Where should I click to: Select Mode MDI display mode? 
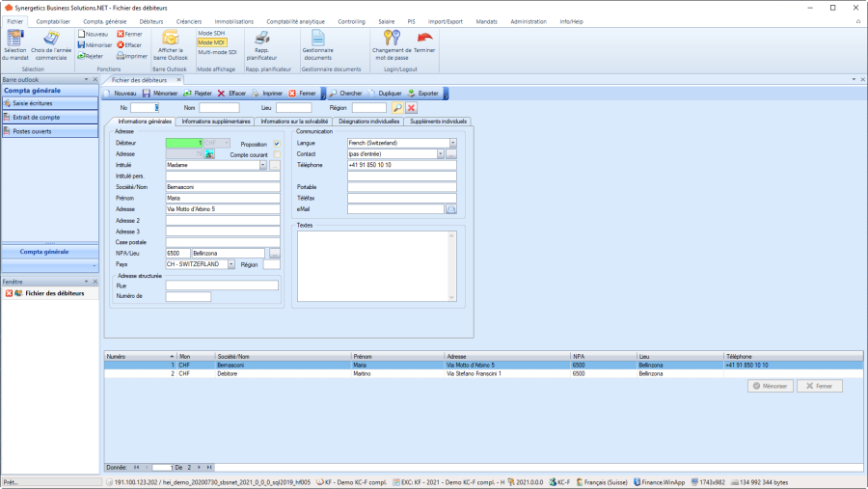pyautogui.click(x=210, y=42)
